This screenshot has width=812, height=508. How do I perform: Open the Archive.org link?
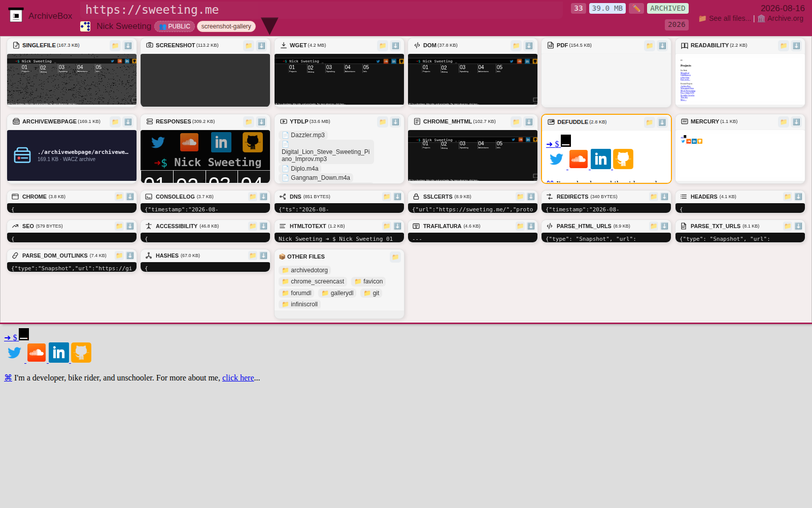point(781,18)
